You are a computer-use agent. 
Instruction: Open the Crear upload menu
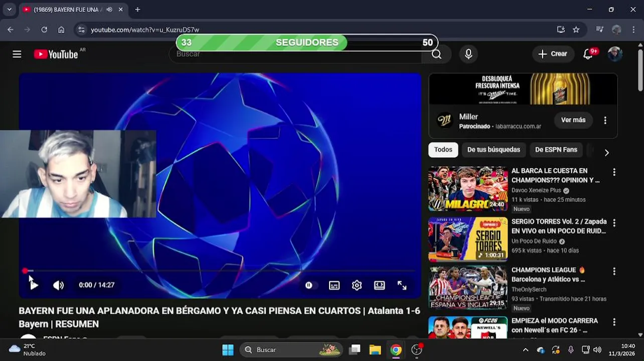tap(553, 54)
